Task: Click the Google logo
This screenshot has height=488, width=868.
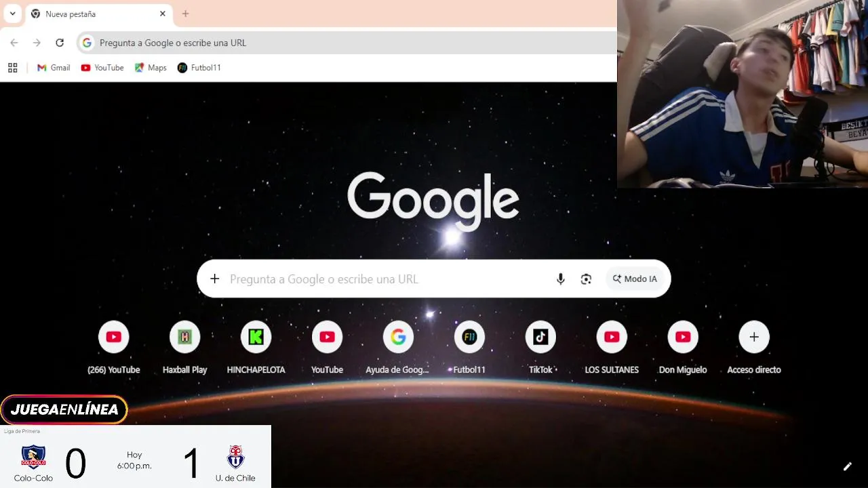Action: tap(433, 201)
